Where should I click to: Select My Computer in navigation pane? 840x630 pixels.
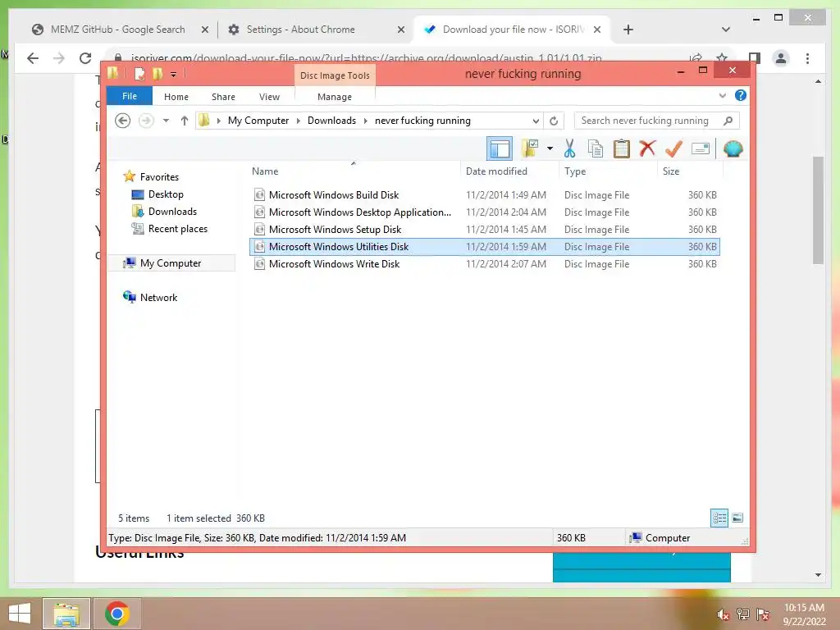tap(171, 263)
